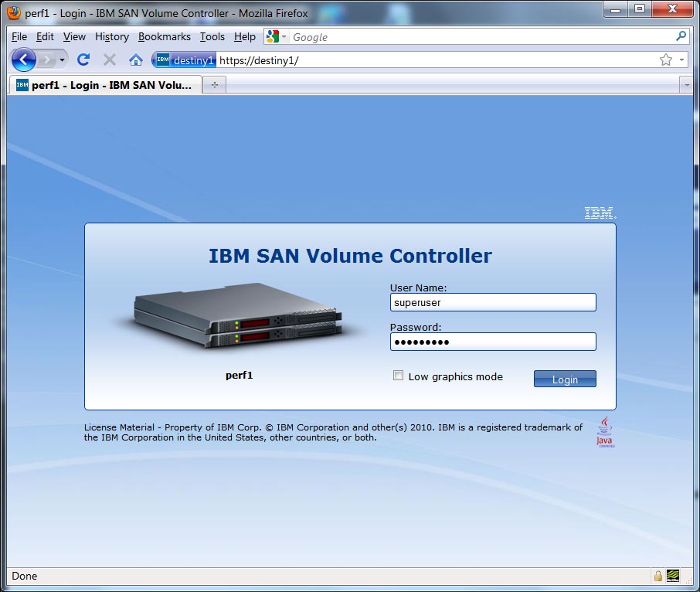Viewport: 700px width, 592px height.
Task: Click the Home icon in the toolbar
Action: point(136,60)
